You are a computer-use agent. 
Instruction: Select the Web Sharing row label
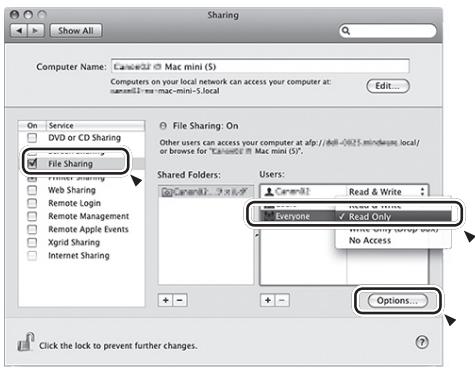72,190
